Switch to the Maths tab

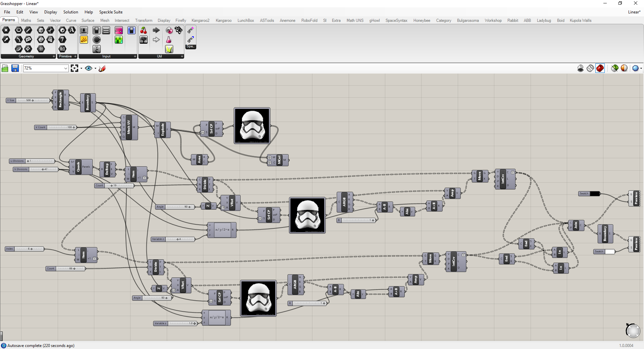[26, 20]
